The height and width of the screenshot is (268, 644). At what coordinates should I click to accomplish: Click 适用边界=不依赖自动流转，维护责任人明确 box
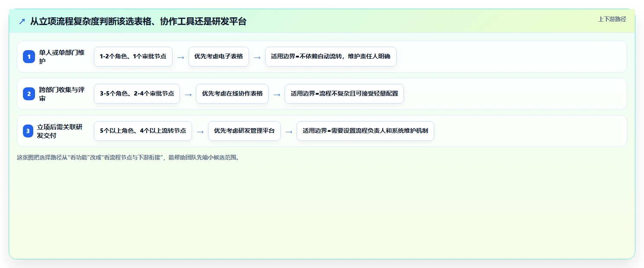click(331, 57)
